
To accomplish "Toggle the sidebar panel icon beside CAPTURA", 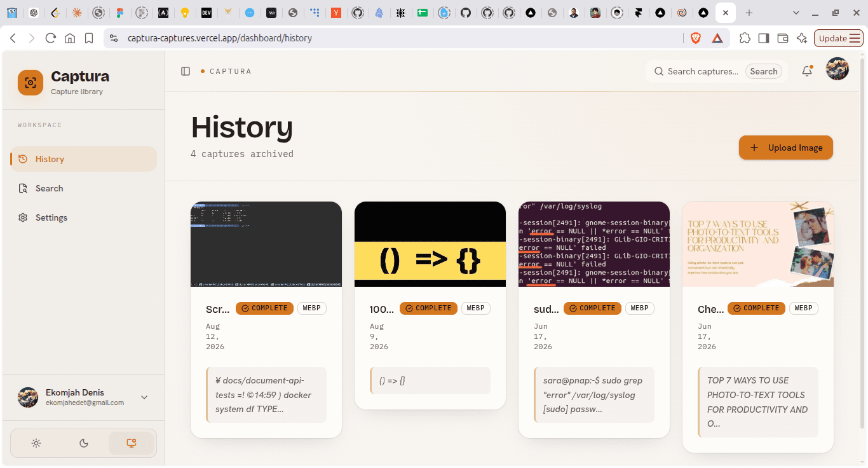I will tap(186, 71).
